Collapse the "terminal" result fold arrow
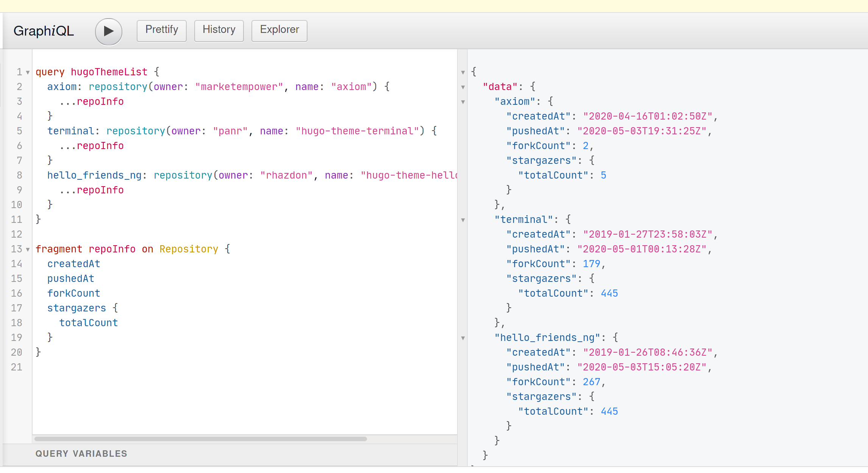The height and width of the screenshot is (473, 868). (463, 220)
